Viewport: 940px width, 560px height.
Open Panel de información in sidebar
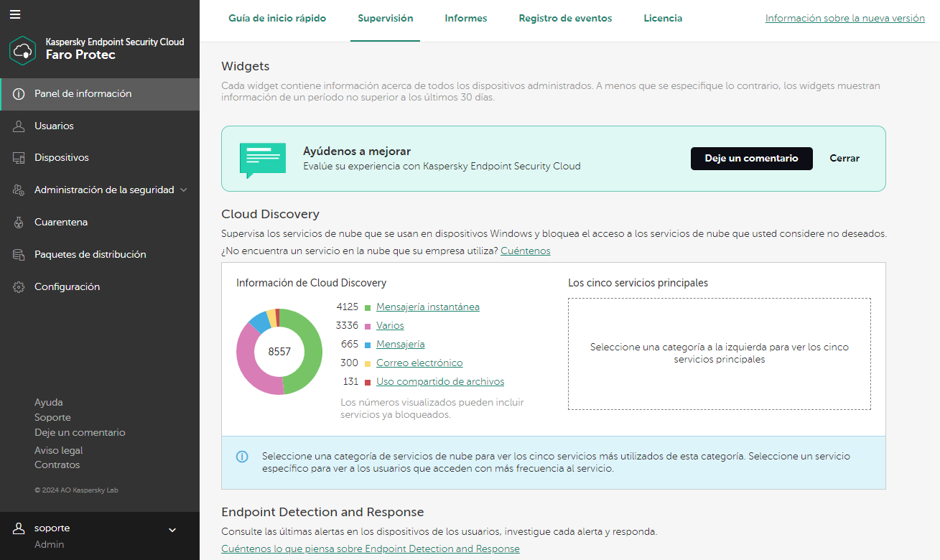pos(100,94)
